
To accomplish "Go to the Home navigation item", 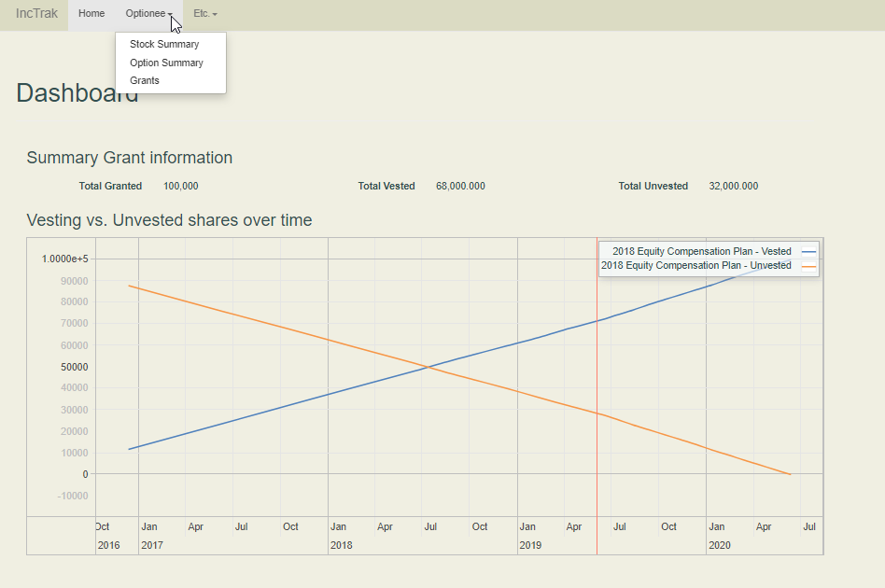I will tap(91, 14).
